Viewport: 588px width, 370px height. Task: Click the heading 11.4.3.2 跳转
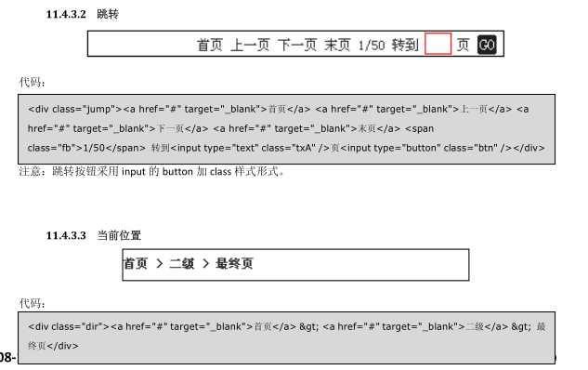(x=82, y=14)
